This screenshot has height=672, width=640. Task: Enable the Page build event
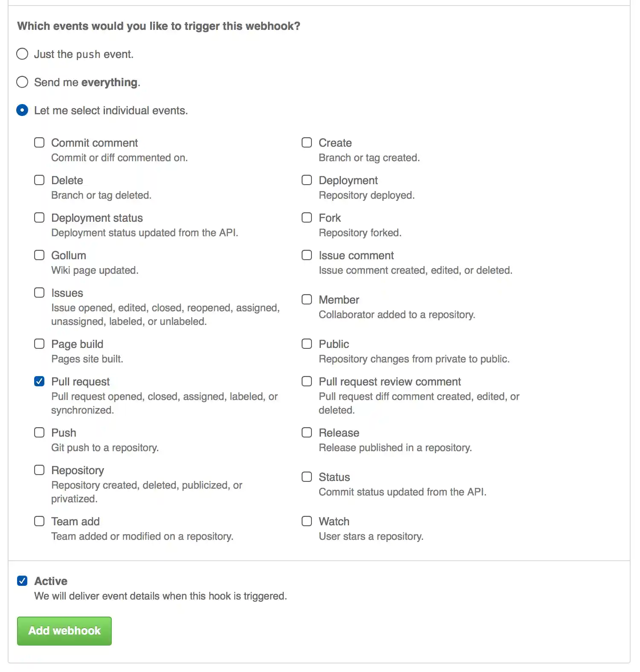click(39, 344)
